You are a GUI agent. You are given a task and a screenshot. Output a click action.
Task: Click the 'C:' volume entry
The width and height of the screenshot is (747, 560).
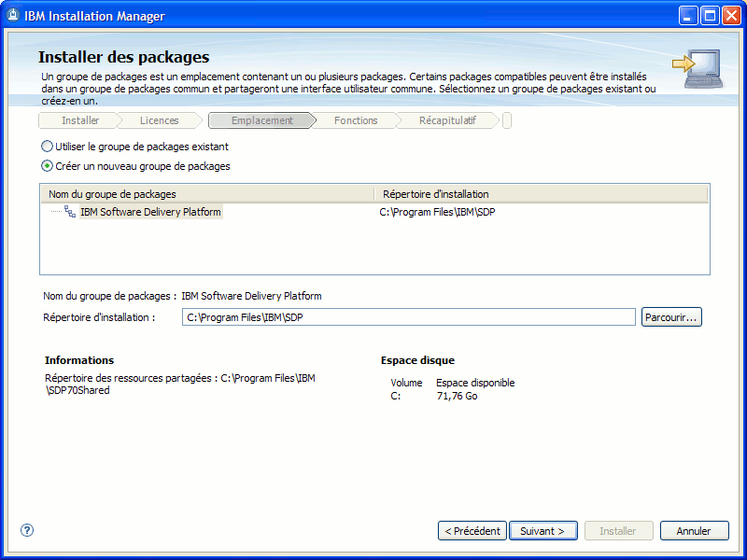[396, 396]
